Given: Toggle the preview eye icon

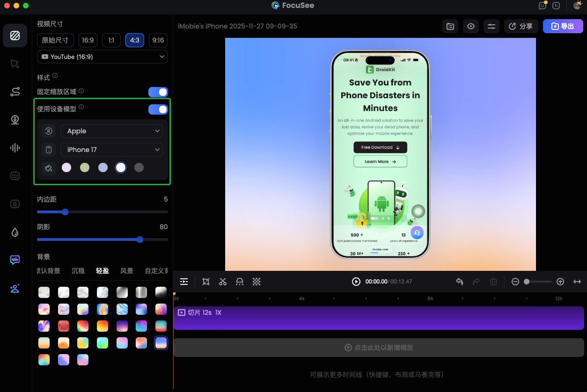Looking at the screenshot, I should (471, 26).
